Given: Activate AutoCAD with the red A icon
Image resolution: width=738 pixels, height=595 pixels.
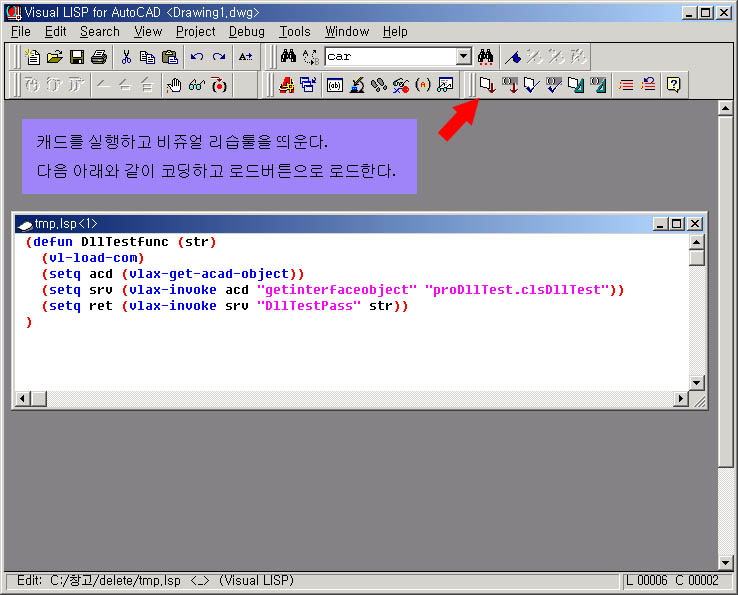Looking at the screenshot, I should click(x=286, y=85).
